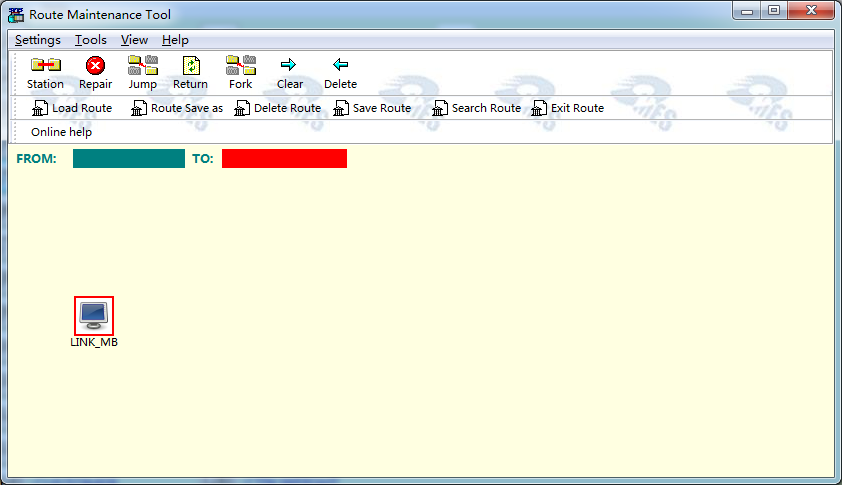Open the Settings menu
This screenshot has height=485, width=842.
(x=38, y=40)
